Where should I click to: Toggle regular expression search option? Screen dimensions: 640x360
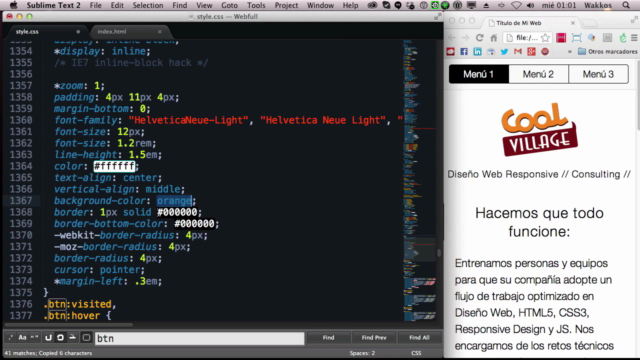(x=11, y=338)
